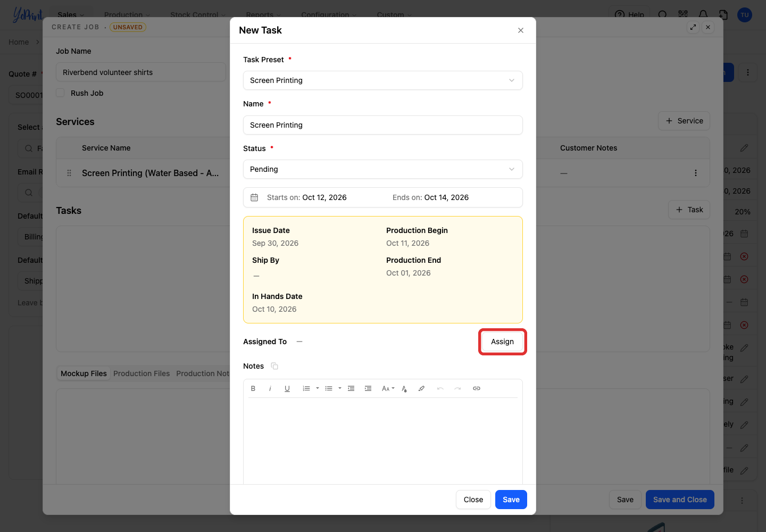Apply italic formatting in Notes toolbar
The image size is (766, 532).
pos(270,388)
